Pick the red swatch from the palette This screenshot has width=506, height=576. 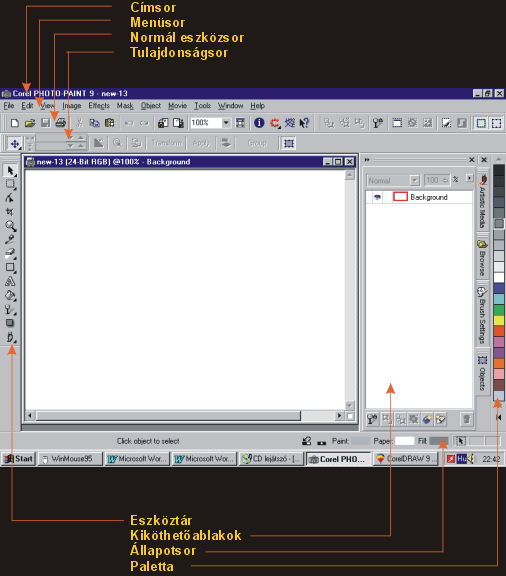click(x=499, y=331)
